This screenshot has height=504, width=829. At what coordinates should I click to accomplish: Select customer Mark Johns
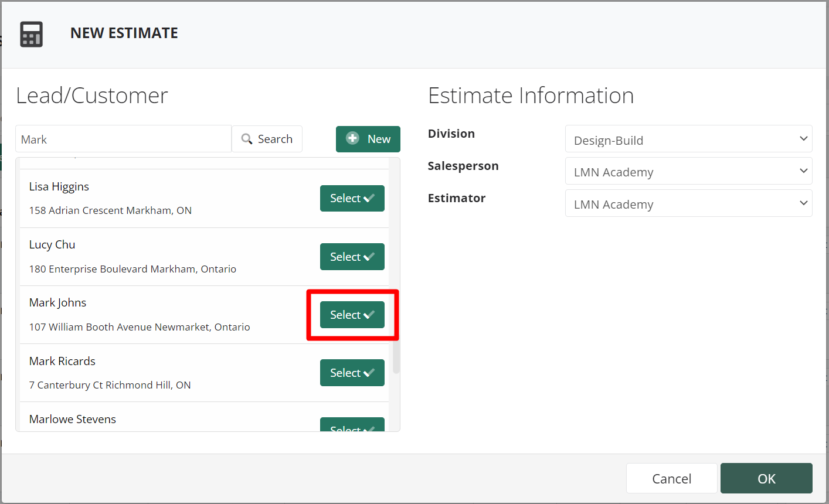(352, 315)
